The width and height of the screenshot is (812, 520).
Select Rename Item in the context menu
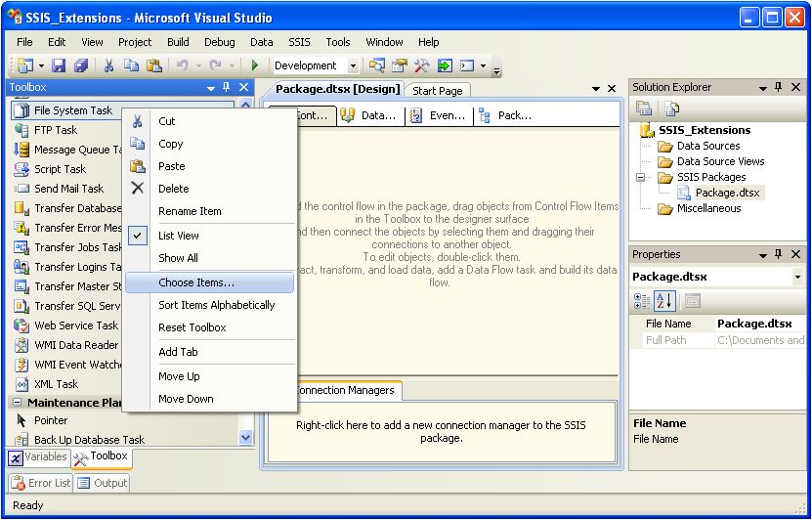[210, 211]
